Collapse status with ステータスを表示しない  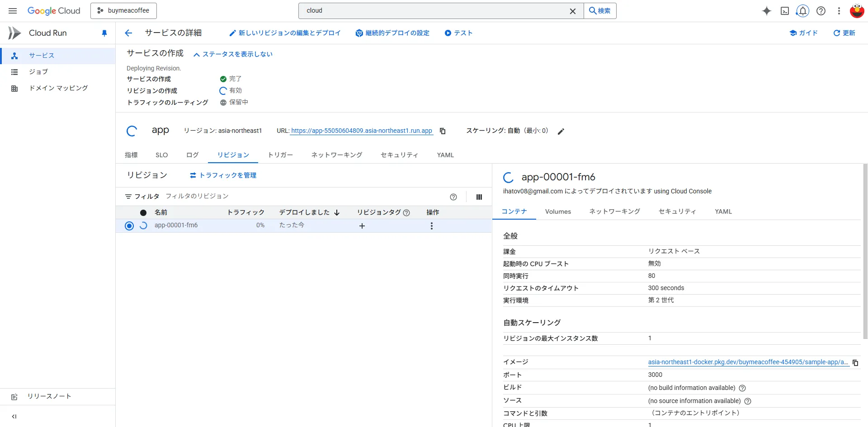(x=233, y=54)
